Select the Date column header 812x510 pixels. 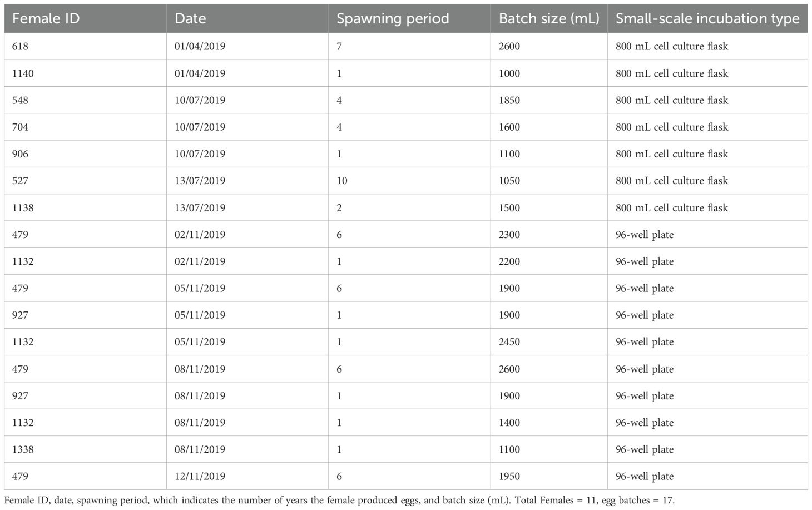click(x=190, y=19)
